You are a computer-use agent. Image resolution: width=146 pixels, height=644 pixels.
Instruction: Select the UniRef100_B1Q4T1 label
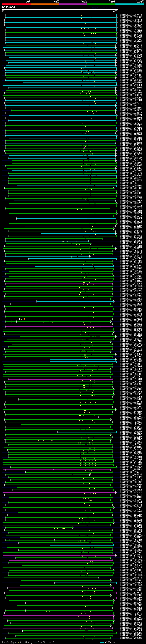[131, 256]
